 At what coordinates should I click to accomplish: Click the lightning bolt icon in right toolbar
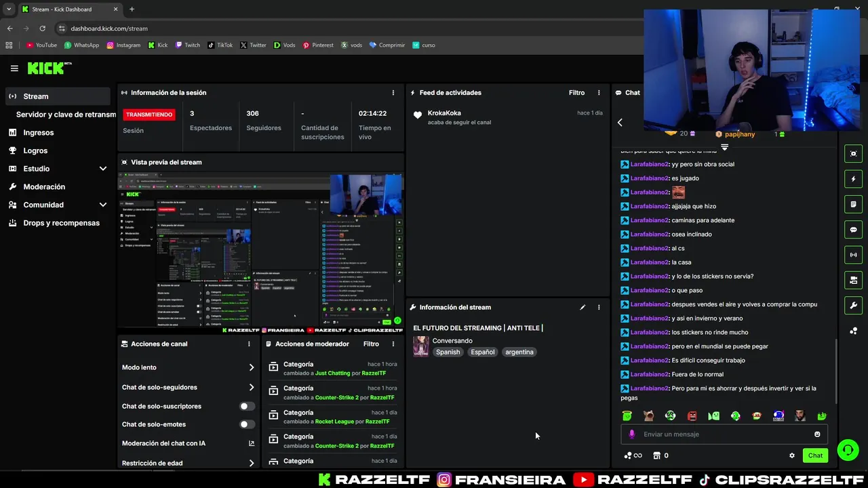pyautogui.click(x=854, y=179)
